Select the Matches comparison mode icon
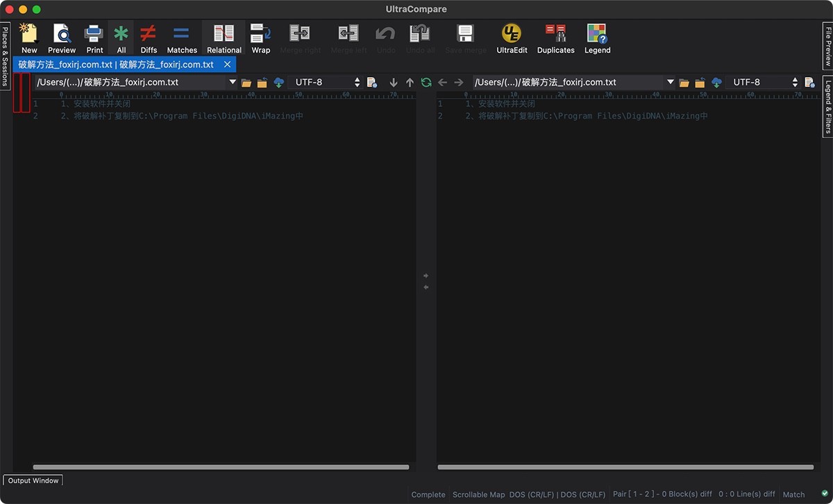Image resolution: width=833 pixels, height=504 pixels. click(182, 38)
